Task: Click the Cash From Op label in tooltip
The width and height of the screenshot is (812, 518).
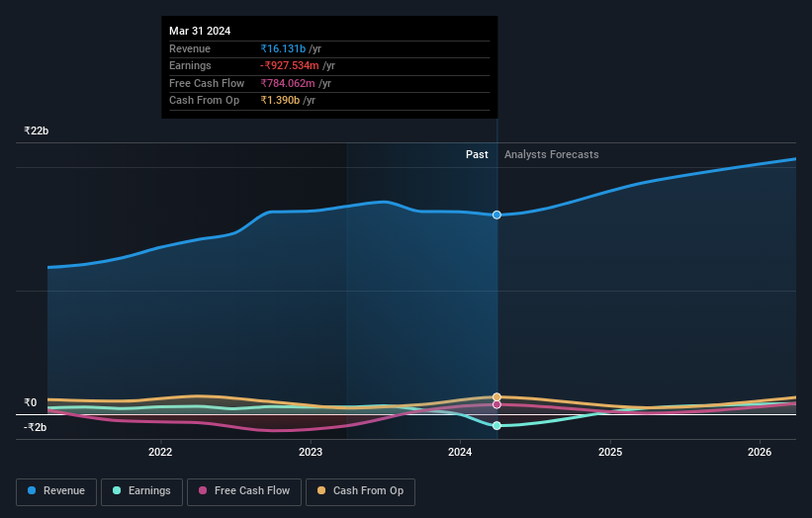Action: click(205, 101)
